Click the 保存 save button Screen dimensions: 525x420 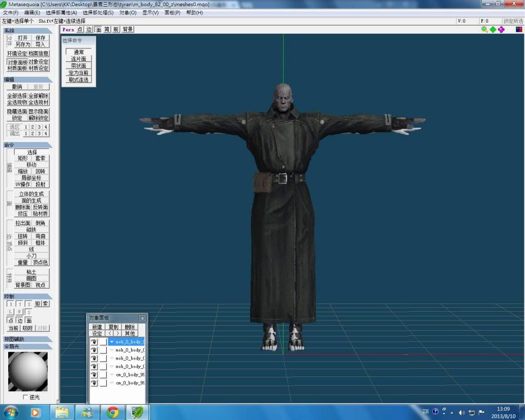40,38
